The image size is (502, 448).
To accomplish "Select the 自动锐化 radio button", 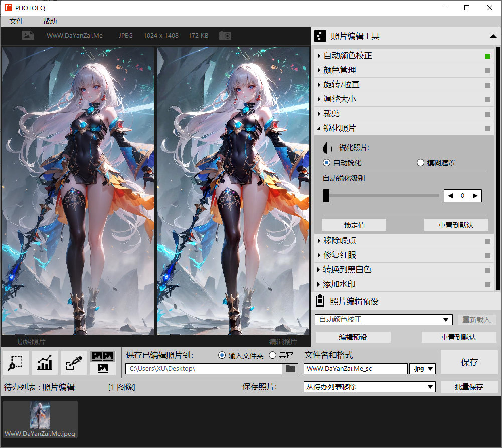I will pyautogui.click(x=326, y=163).
